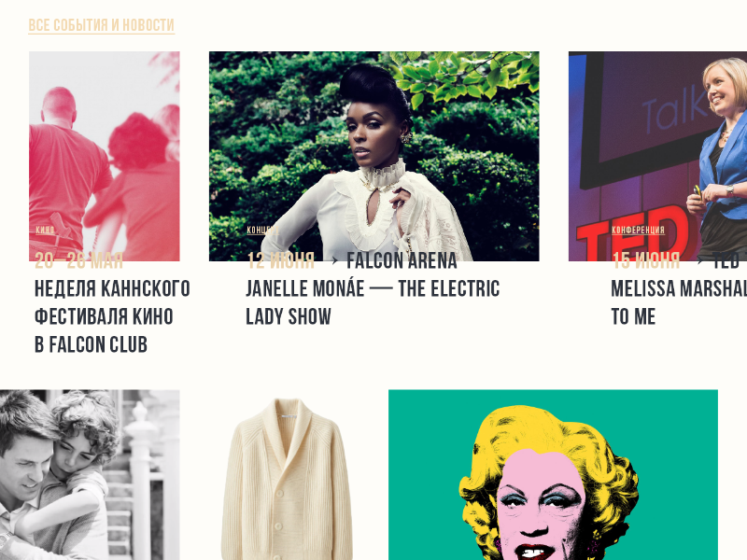747x560 pixels.
Task: Open the 'Все события и новости' link
Action: pyautogui.click(x=102, y=25)
